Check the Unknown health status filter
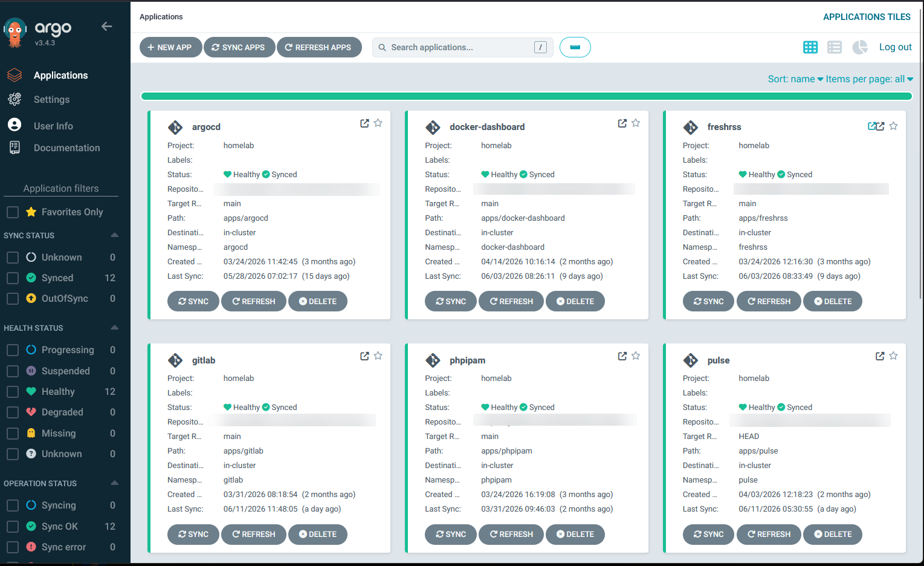The width and height of the screenshot is (924, 566). coord(12,454)
